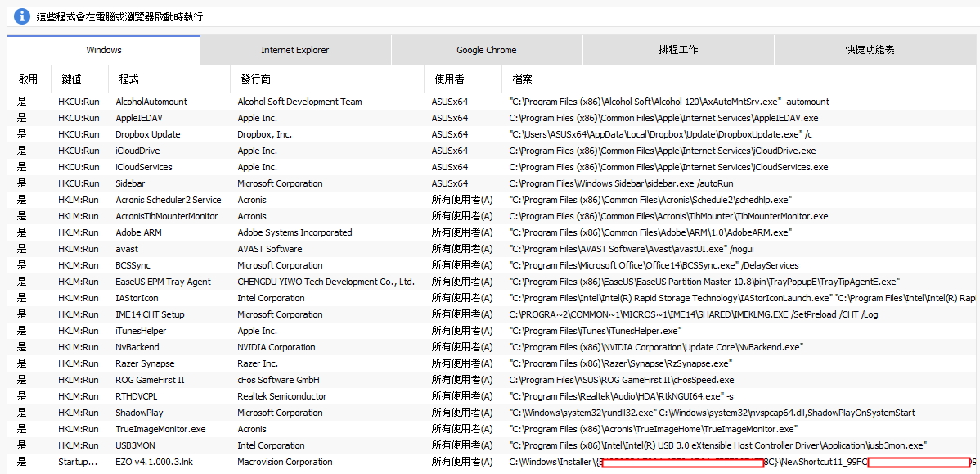Click Macrovision Corporation publisher cell
The height and width of the screenshot is (474, 980).
pos(285,462)
